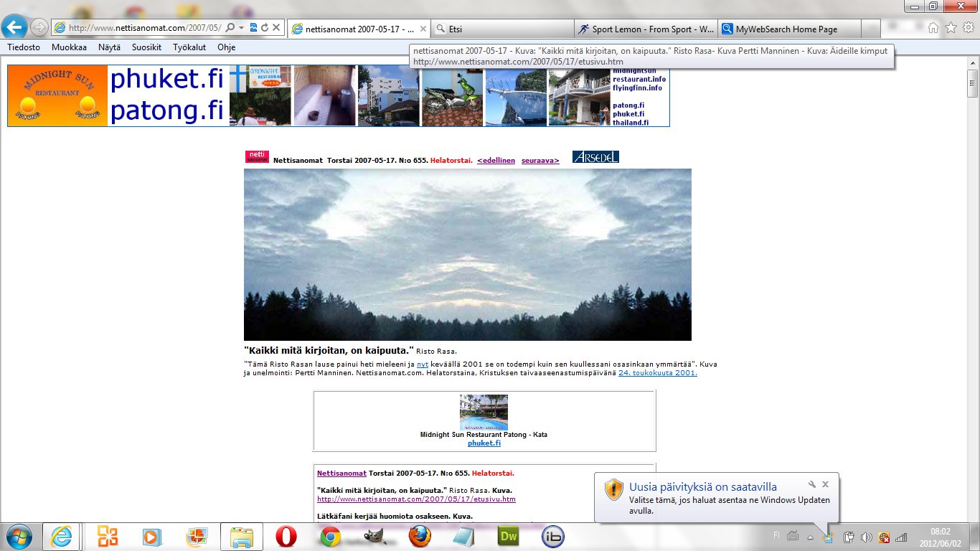Click the volume speaker tray icon
The image size is (980, 551).
[x=866, y=537]
